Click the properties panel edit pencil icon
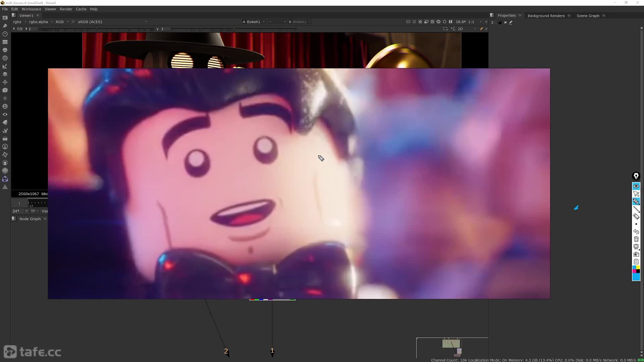This screenshot has height=362, width=644. click(511, 22)
